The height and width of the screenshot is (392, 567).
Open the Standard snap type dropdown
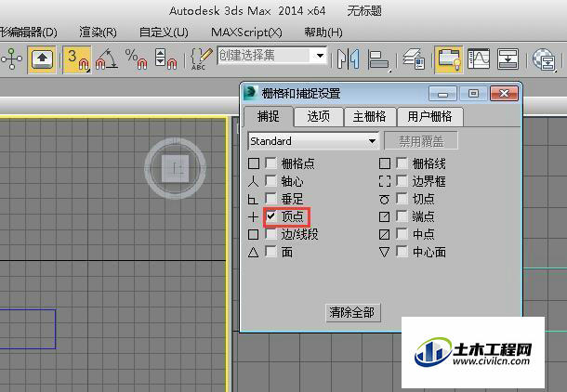pyautogui.click(x=314, y=141)
